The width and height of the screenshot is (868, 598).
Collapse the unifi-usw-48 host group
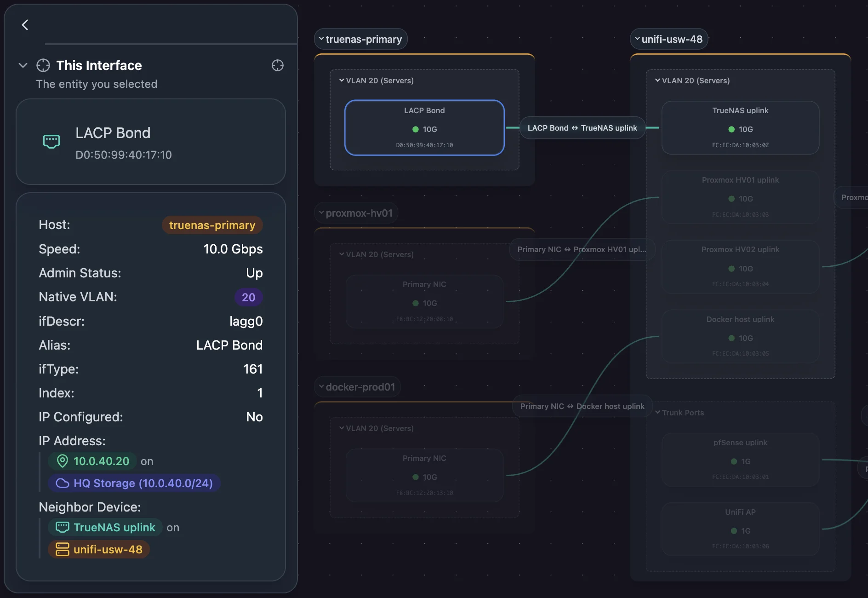[x=637, y=39]
